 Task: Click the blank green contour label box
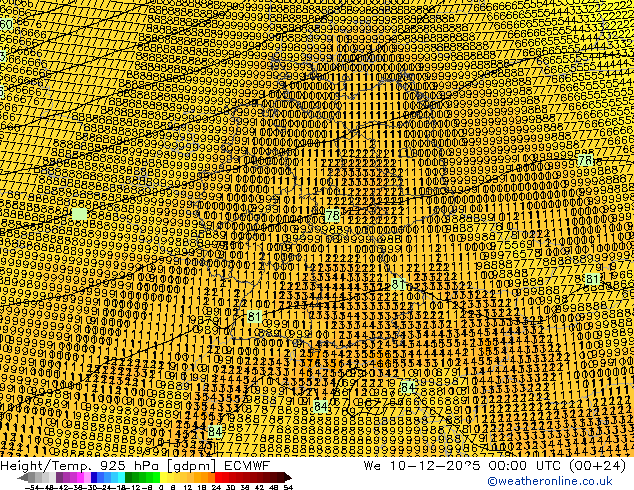tap(80, 214)
